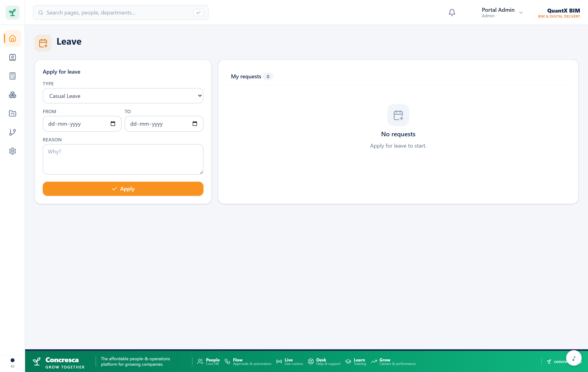Submit the leave with Apply button

(123, 189)
